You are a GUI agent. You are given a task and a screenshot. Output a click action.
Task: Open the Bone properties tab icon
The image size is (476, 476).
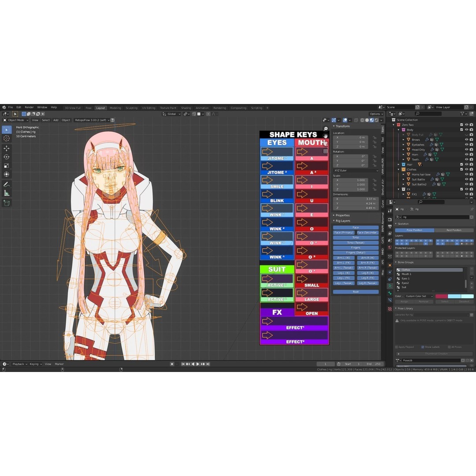[x=390, y=293]
